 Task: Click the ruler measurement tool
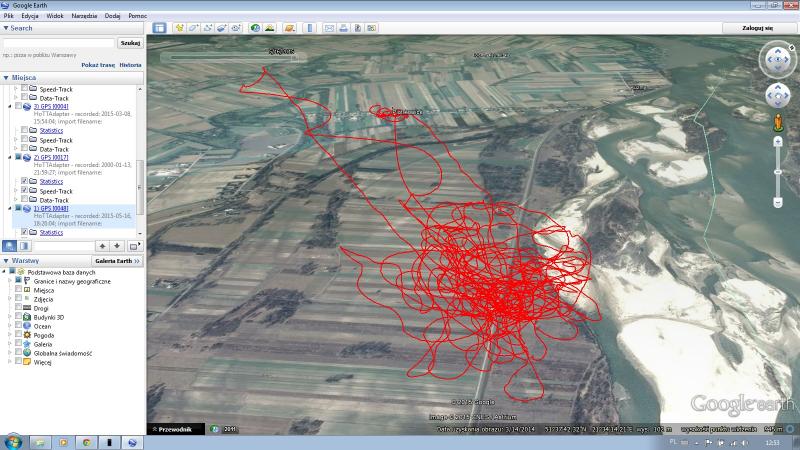[308, 28]
